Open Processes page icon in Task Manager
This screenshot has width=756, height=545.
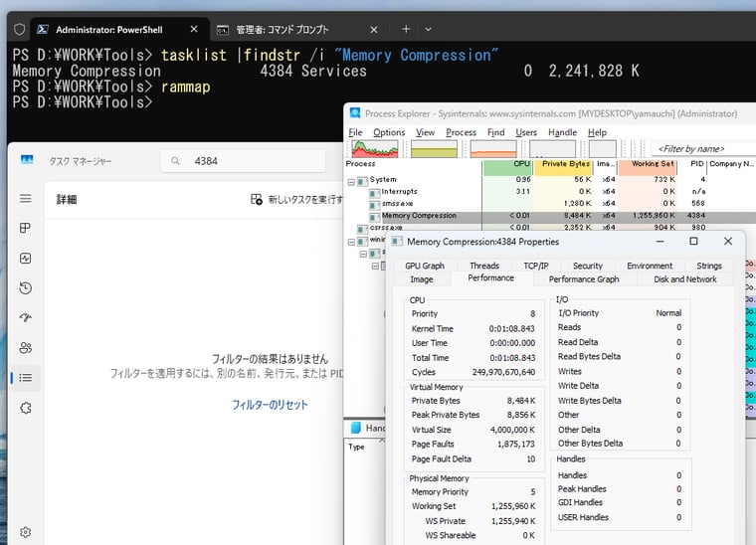pyautogui.click(x=26, y=228)
